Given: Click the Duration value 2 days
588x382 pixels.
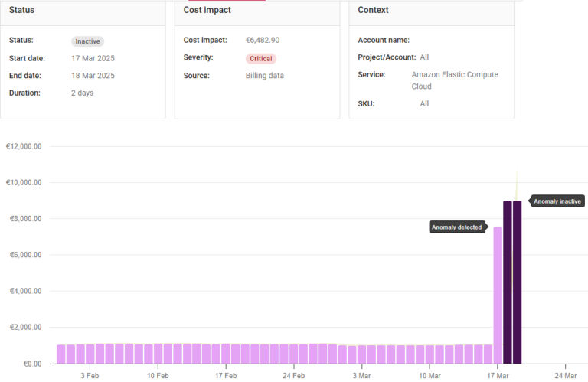Looking at the screenshot, I should (x=83, y=93).
